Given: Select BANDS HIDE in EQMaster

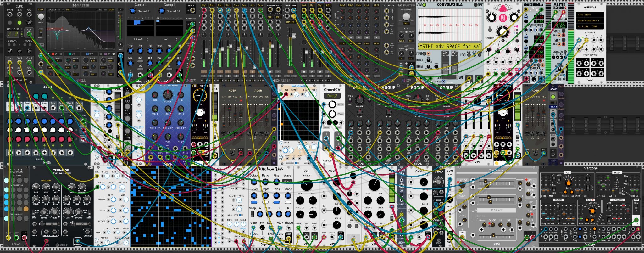Looking at the screenshot, I should pyautogui.click(x=106, y=10).
